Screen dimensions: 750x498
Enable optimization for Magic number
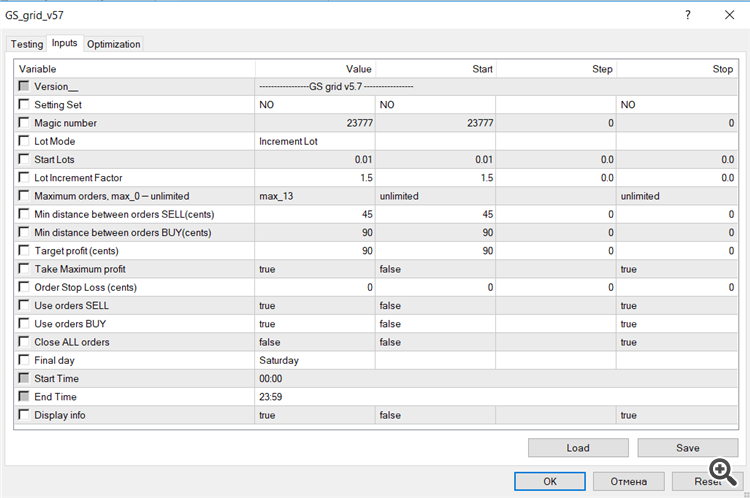pyautogui.click(x=23, y=122)
